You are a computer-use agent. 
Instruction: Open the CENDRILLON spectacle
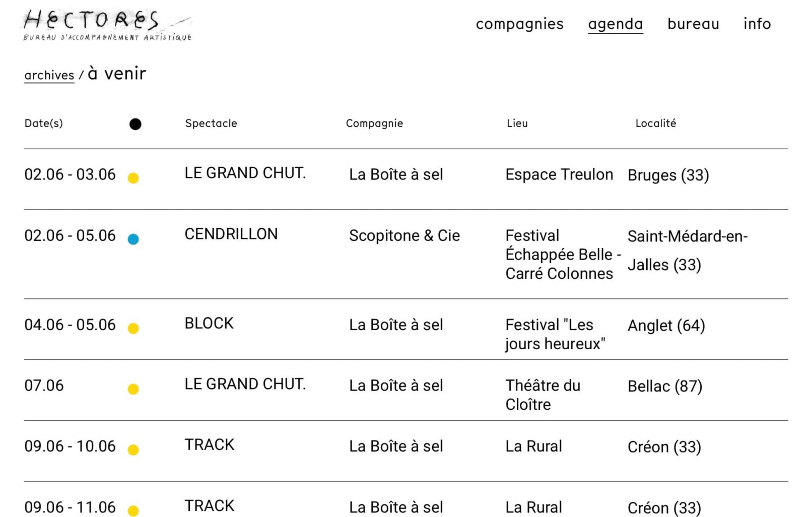coord(231,234)
